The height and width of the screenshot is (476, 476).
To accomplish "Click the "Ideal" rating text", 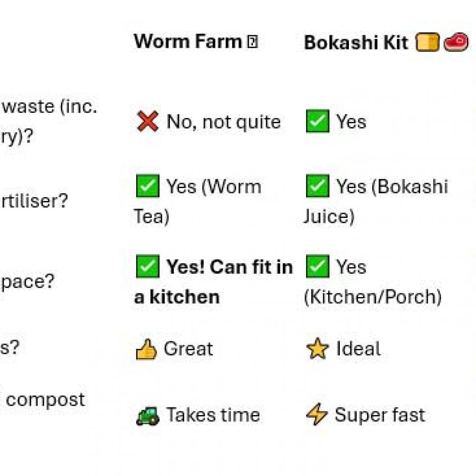I will 358,349.
